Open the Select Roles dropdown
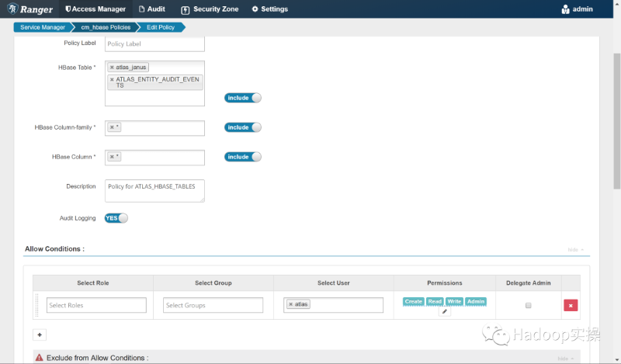Viewport: 621px width, 364px height. [x=96, y=305]
